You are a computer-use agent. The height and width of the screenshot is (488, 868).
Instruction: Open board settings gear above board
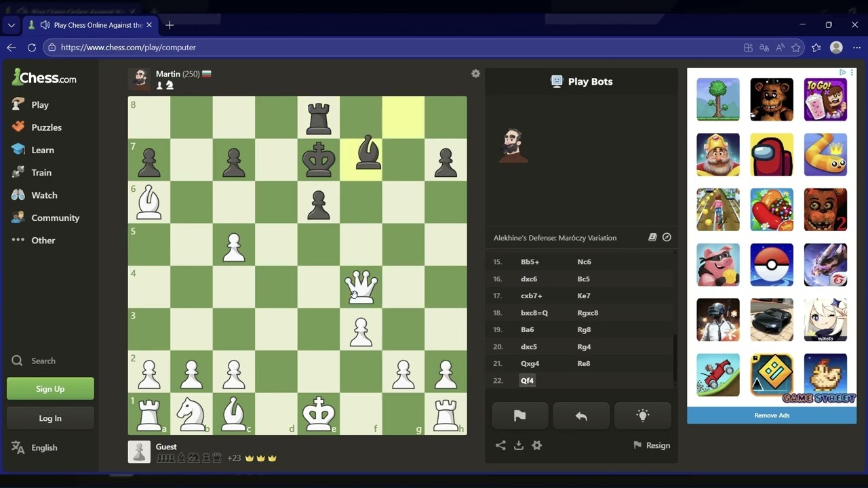point(475,73)
